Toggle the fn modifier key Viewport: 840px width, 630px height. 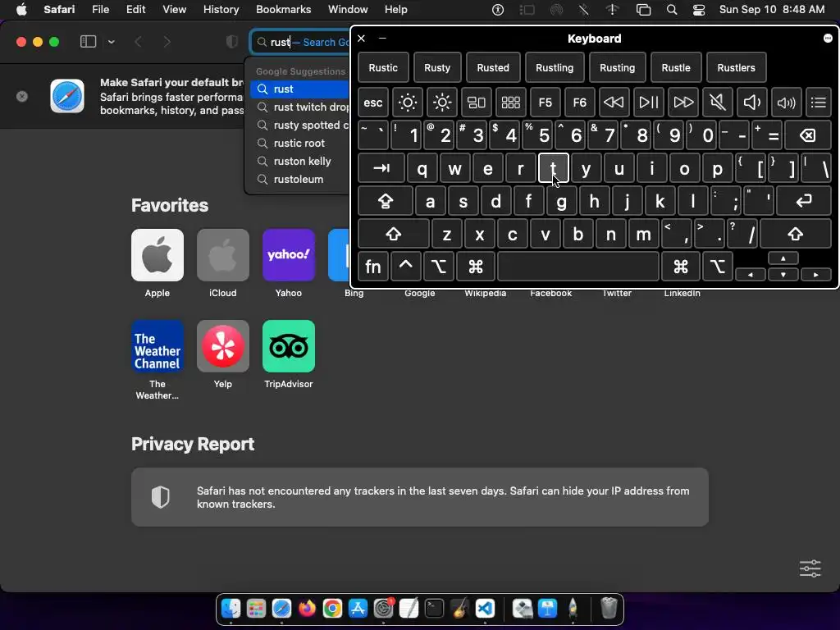pyautogui.click(x=373, y=267)
